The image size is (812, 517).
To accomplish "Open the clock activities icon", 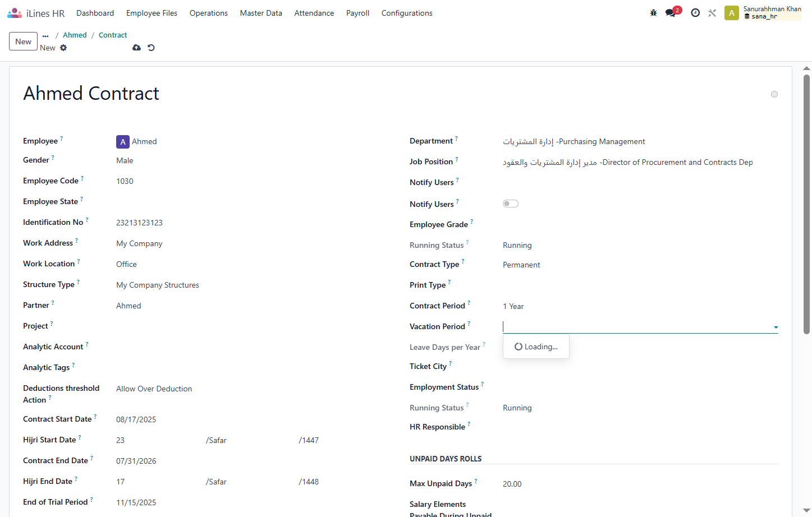I will [x=695, y=13].
